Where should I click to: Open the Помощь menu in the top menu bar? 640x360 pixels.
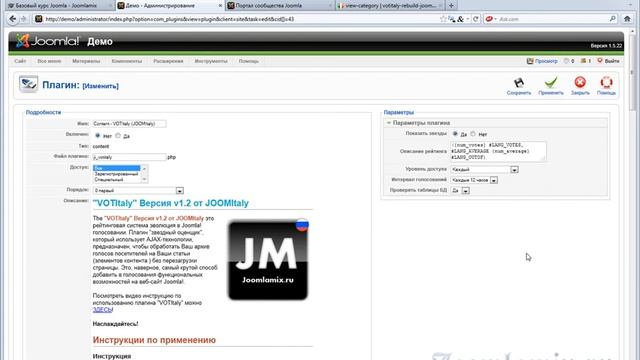click(x=249, y=61)
